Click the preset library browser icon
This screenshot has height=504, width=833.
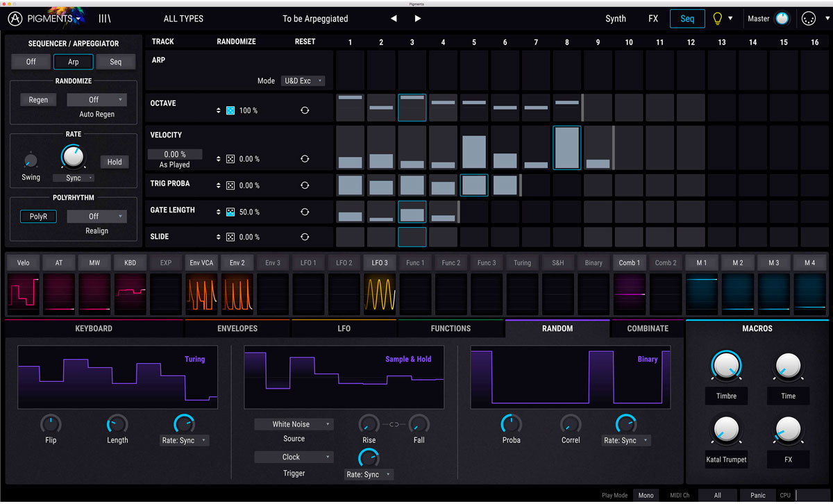pyautogui.click(x=105, y=19)
